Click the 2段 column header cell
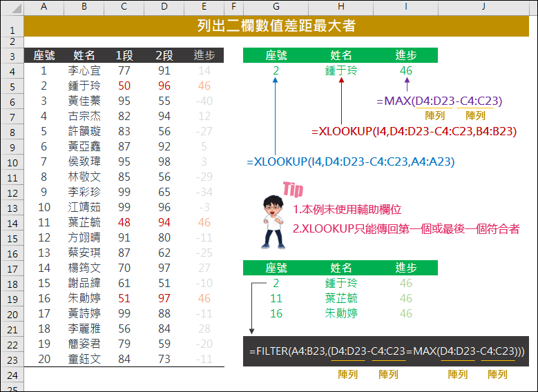538x392 pixels. (164, 55)
